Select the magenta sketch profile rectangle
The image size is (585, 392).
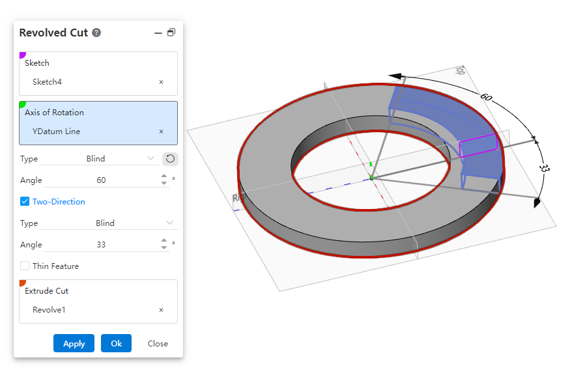479,145
